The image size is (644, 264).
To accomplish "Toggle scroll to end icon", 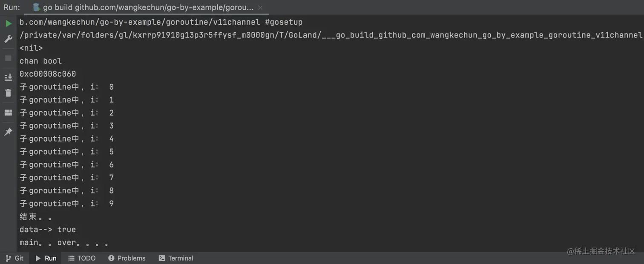I will [x=8, y=77].
